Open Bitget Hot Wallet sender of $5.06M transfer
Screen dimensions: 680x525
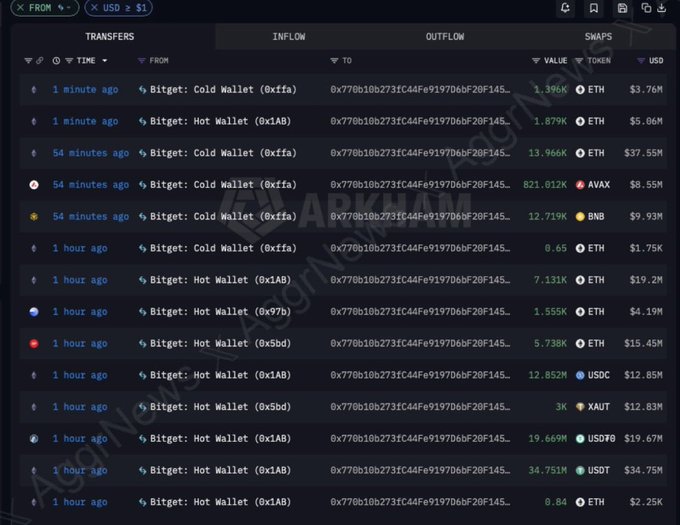[220, 121]
